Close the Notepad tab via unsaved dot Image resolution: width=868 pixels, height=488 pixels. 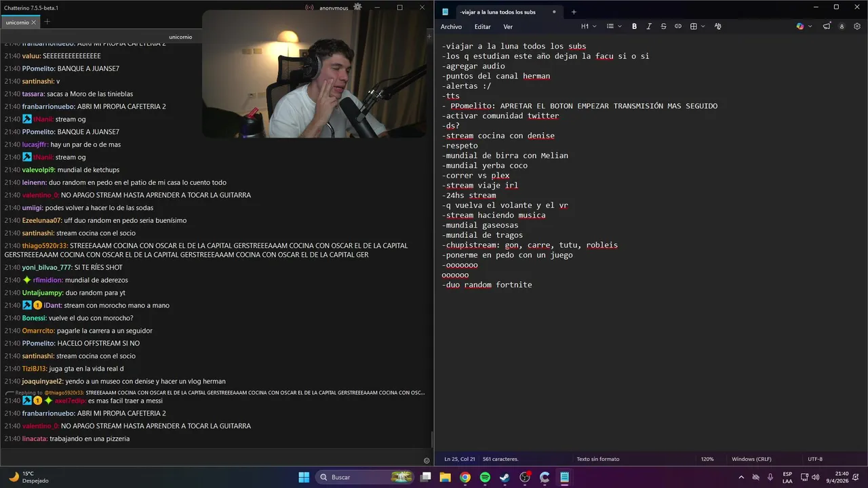(x=554, y=12)
